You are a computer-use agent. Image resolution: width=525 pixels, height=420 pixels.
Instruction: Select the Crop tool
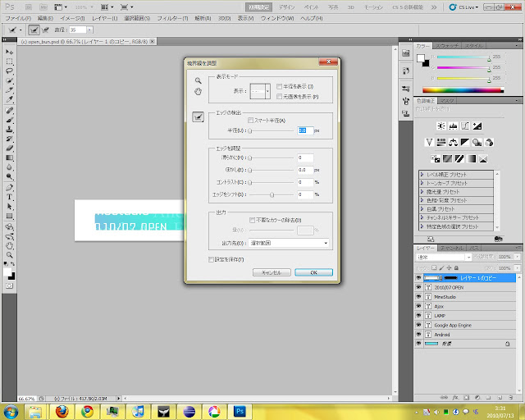point(9,90)
